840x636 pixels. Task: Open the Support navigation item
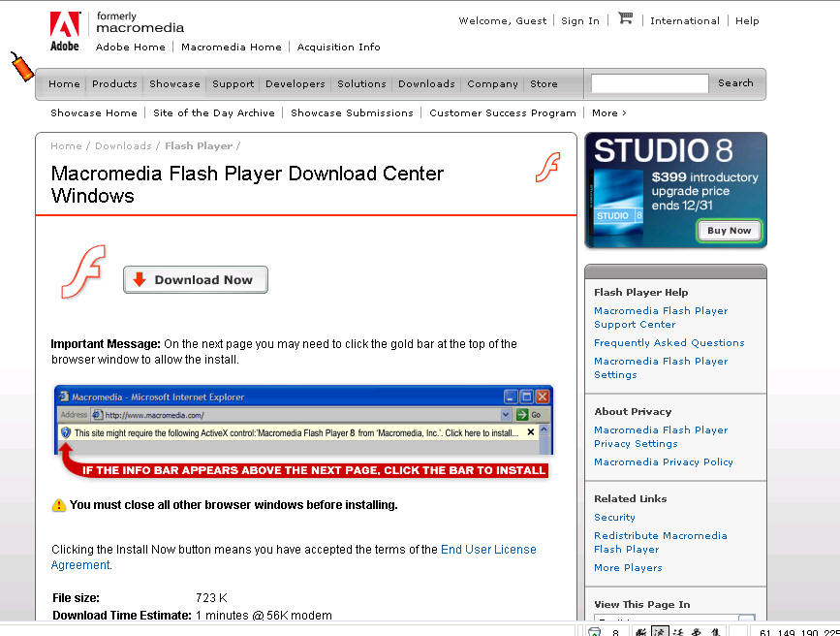point(233,84)
